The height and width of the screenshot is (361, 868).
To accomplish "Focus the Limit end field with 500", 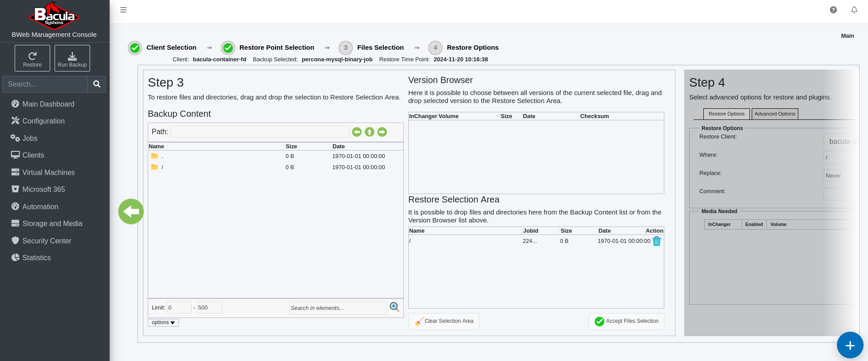I will [209, 308].
